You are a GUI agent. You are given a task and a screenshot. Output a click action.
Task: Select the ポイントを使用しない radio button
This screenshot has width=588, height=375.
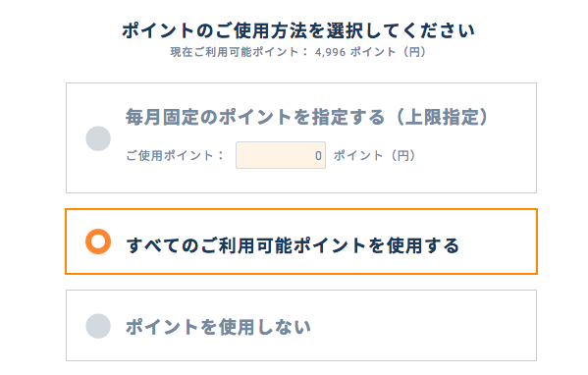tap(98, 326)
